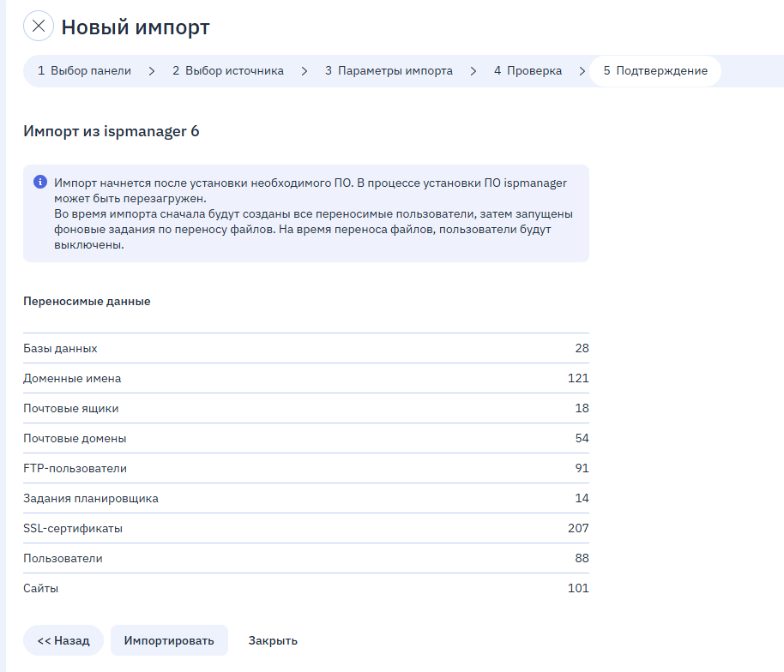The image size is (784, 672).
Task: Return to step 4 Проверка
Action: click(x=528, y=71)
